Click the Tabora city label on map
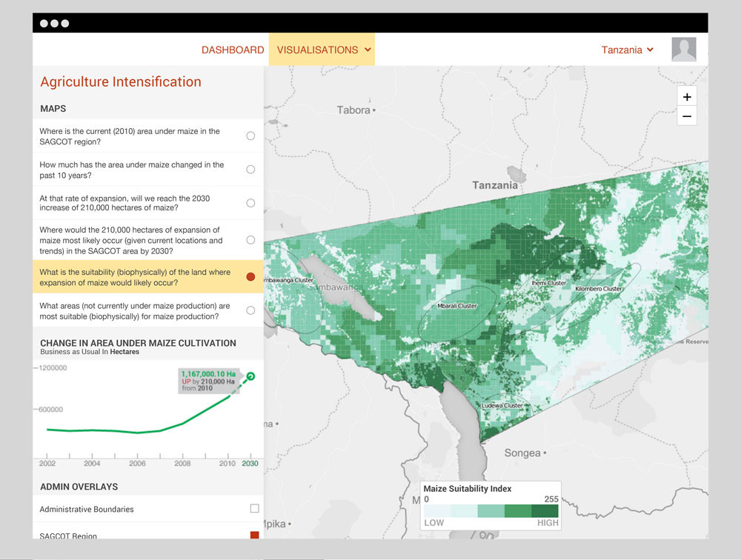This screenshot has height=560, width=741. 353,110
